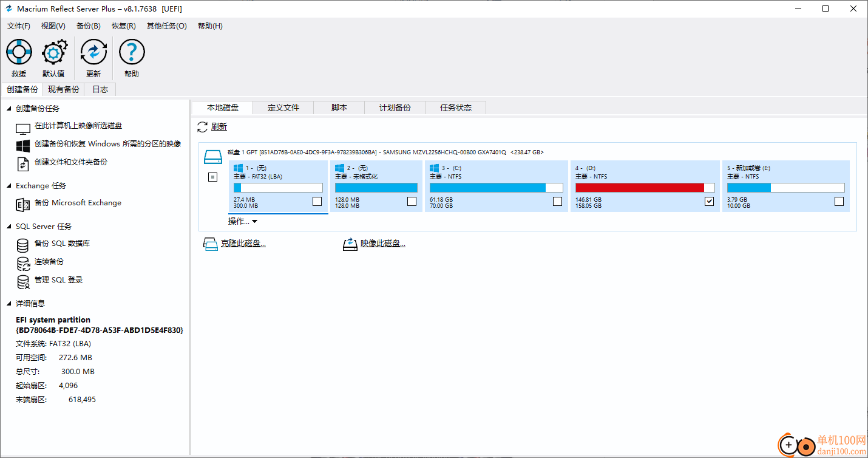Click the file and folder backup icon
The width and height of the screenshot is (868, 458).
point(23,163)
